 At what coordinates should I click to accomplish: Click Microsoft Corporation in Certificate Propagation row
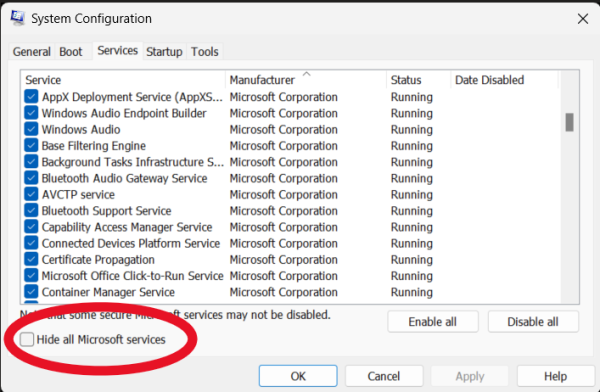pyautogui.click(x=284, y=260)
